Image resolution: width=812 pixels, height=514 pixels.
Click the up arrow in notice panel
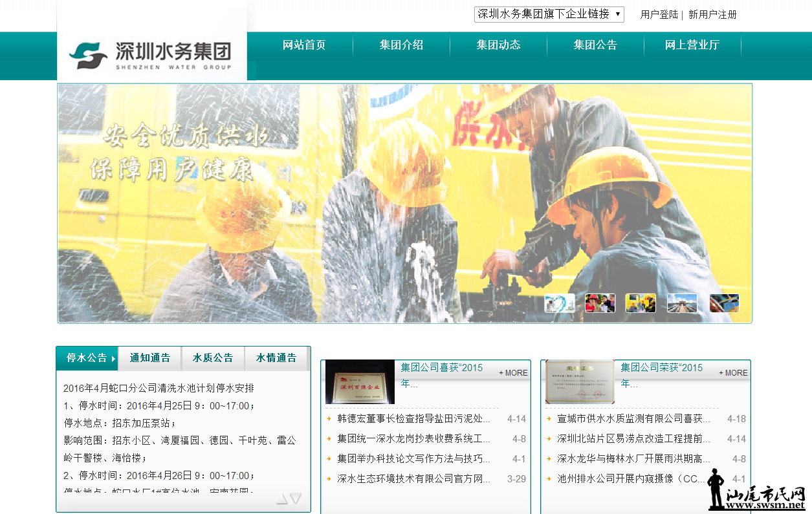tap(281, 499)
